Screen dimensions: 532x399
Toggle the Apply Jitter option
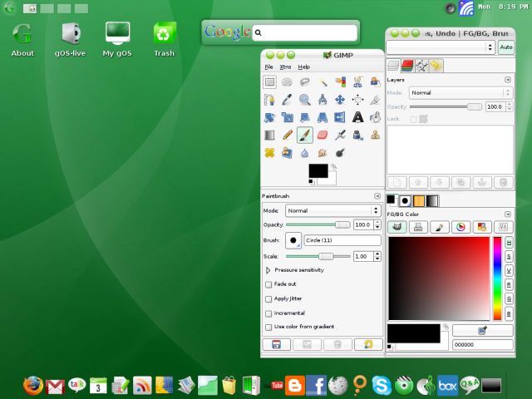[x=268, y=298]
